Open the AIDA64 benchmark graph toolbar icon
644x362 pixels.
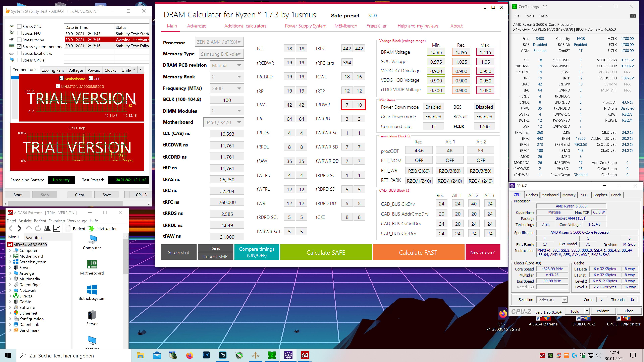[x=57, y=228]
